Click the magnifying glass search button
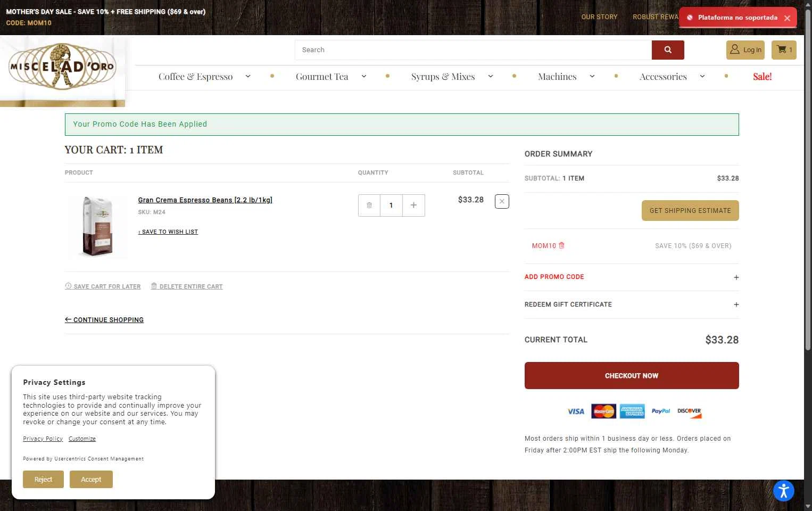 tap(668, 50)
